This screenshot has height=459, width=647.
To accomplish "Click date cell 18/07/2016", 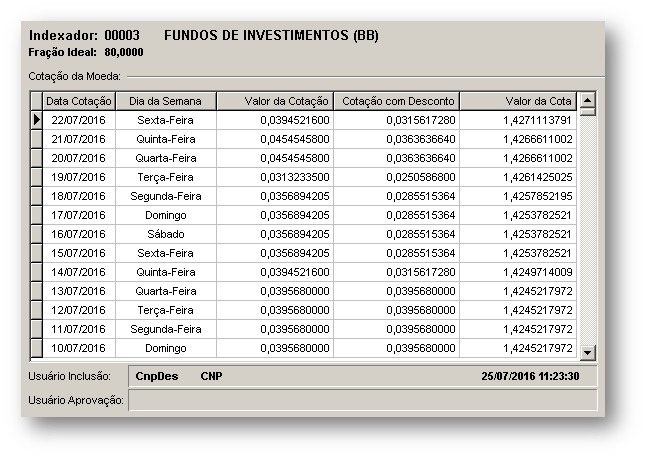I will 79,196.
